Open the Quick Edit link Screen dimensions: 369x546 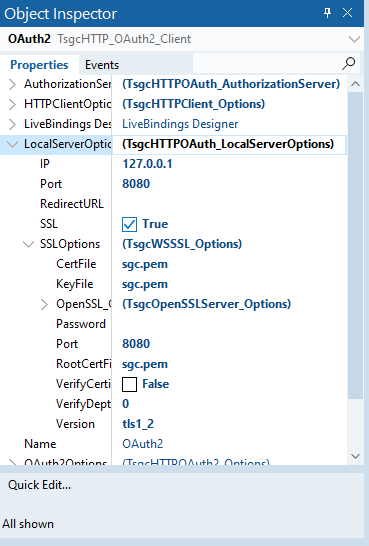pos(39,485)
